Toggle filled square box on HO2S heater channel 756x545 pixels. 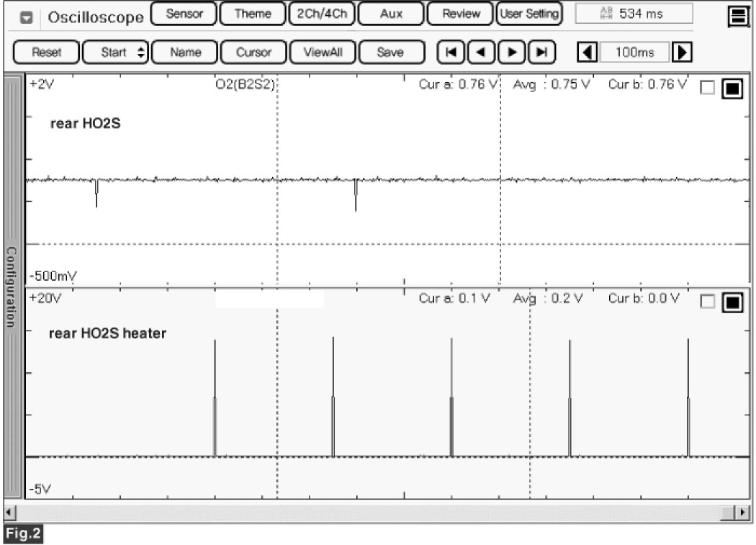732,302
